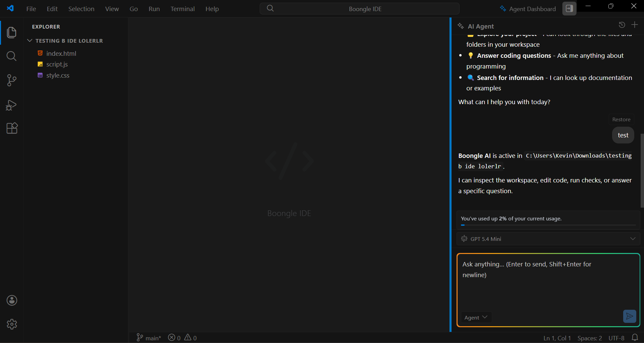Click the main* branch indicator
Viewport: 644px width, 343px height.
149,338
